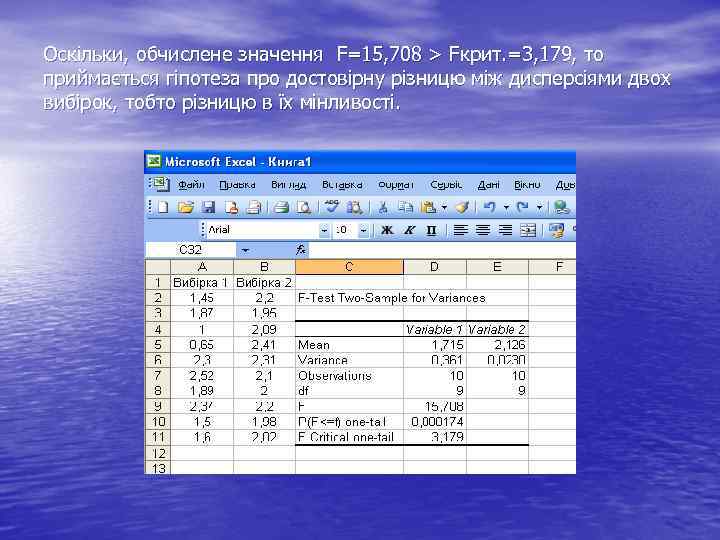Click cell value 2,52 in column A
The image size is (720, 540).
pyautogui.click(x=202, y=376)
